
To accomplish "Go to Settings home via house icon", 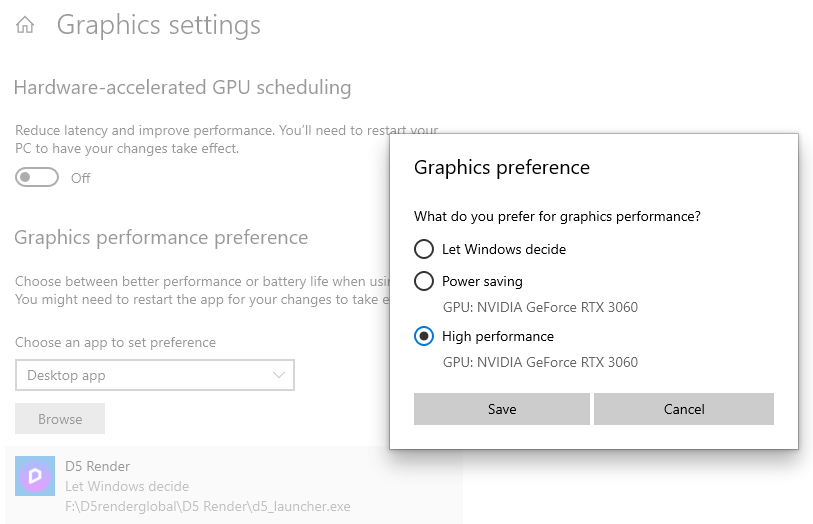I will coord(25,26).
